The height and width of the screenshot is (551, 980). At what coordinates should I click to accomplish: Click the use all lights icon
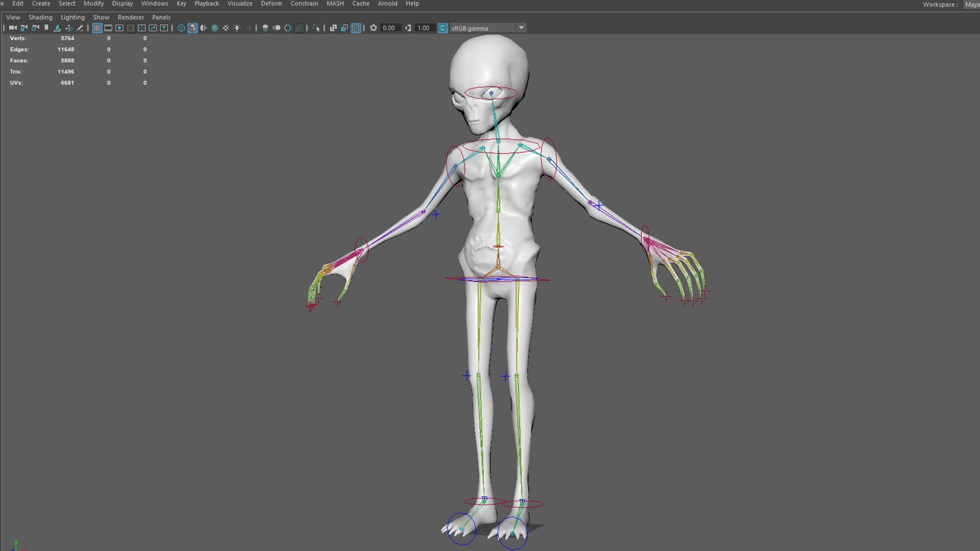coord(237,28)
